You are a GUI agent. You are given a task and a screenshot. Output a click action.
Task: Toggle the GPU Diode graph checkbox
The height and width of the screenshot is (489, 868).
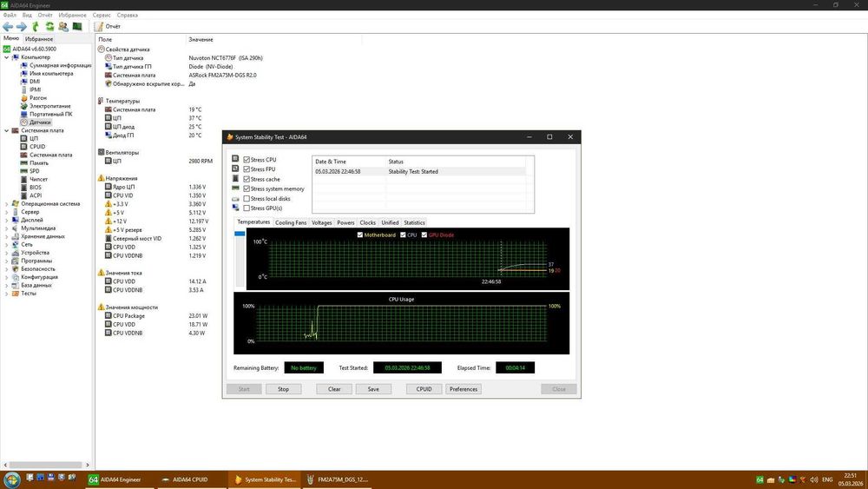coord(424,235)
